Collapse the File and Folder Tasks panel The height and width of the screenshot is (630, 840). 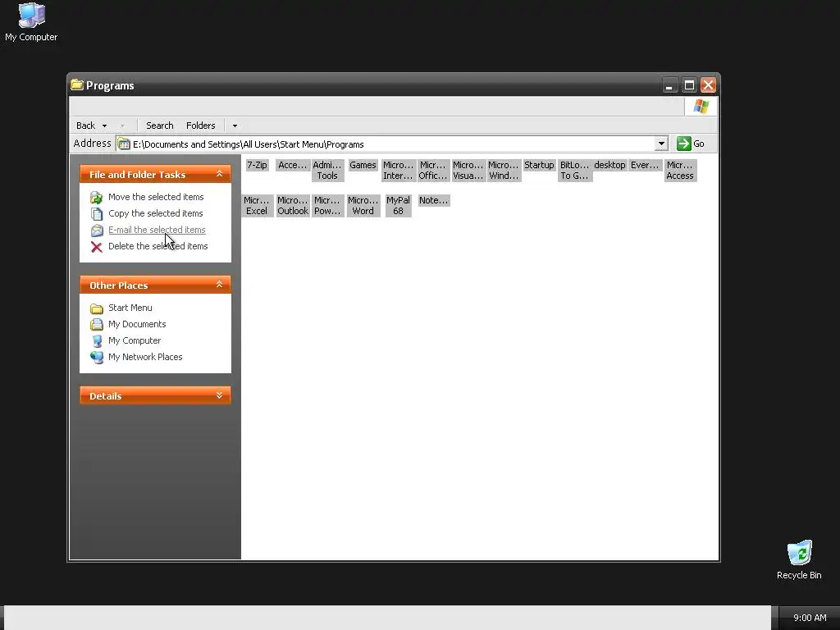219,174
